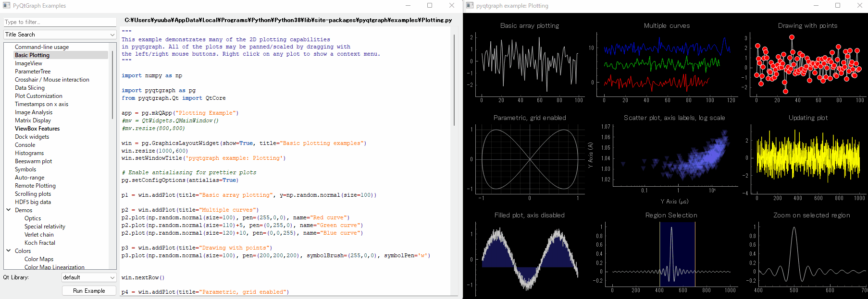Select Console example
This screenshot has width=868, height=299.
pyautogui.click(x=25, y=145)
